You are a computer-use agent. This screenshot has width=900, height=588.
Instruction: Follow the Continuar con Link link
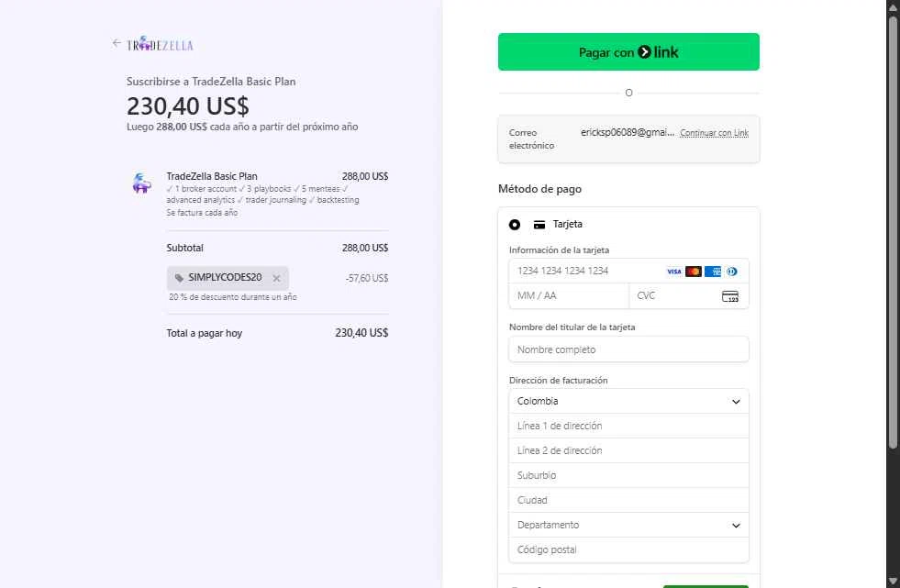click(x=714, y=133)
